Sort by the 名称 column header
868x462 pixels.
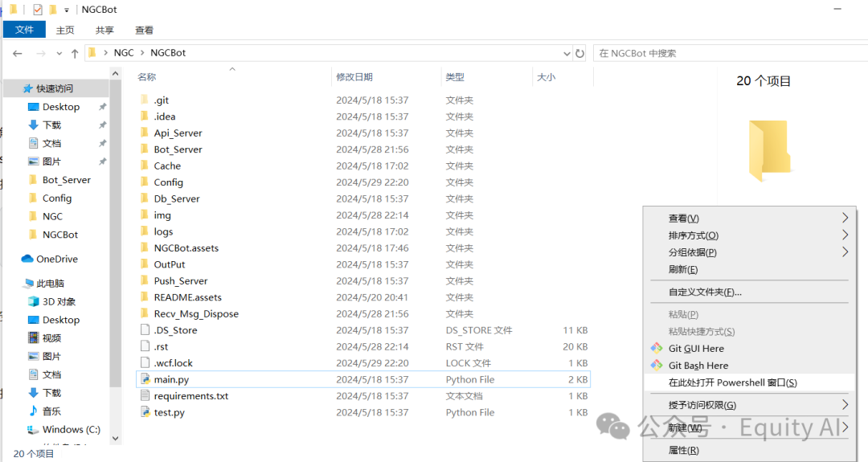click(x=147, y=77)
